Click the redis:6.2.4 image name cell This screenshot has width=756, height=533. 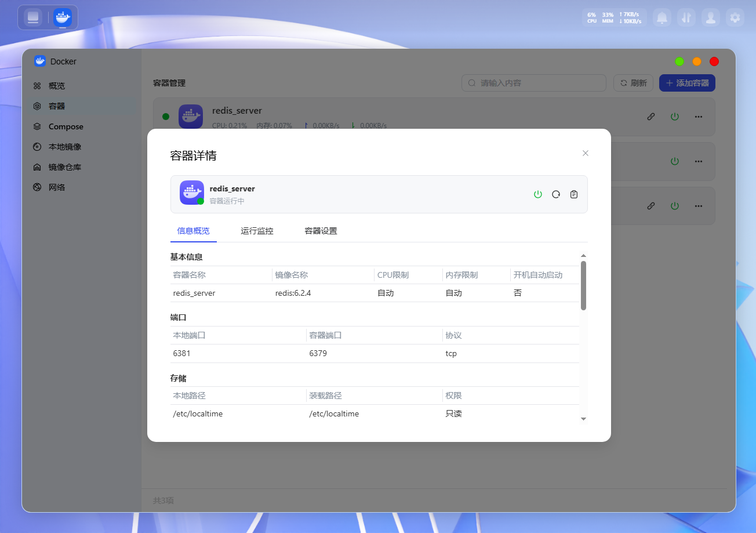coord(293,293)
